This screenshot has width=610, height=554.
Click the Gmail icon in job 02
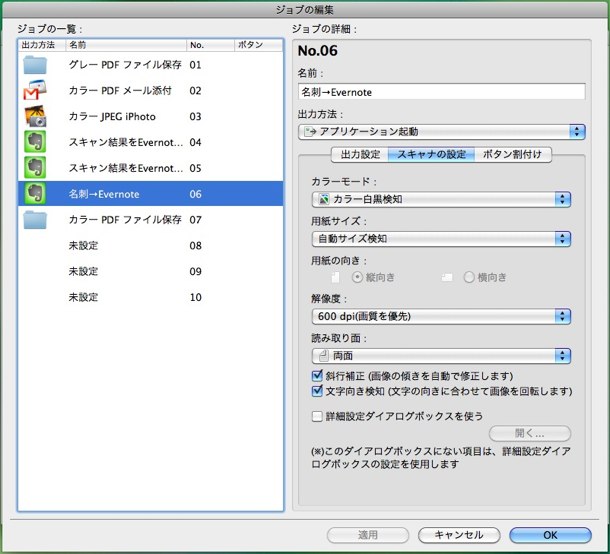35,90
